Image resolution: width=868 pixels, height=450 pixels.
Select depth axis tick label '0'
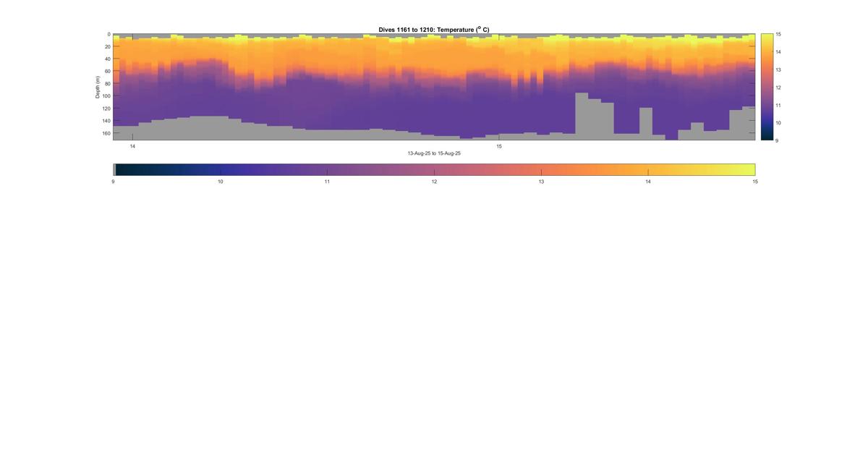point(109,34)
